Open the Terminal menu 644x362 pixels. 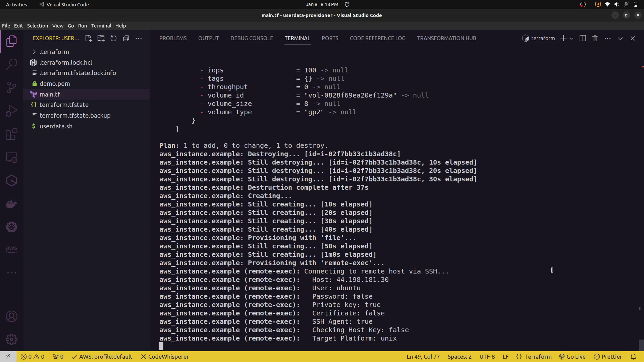pyautogui.click(x=101, y=26)
